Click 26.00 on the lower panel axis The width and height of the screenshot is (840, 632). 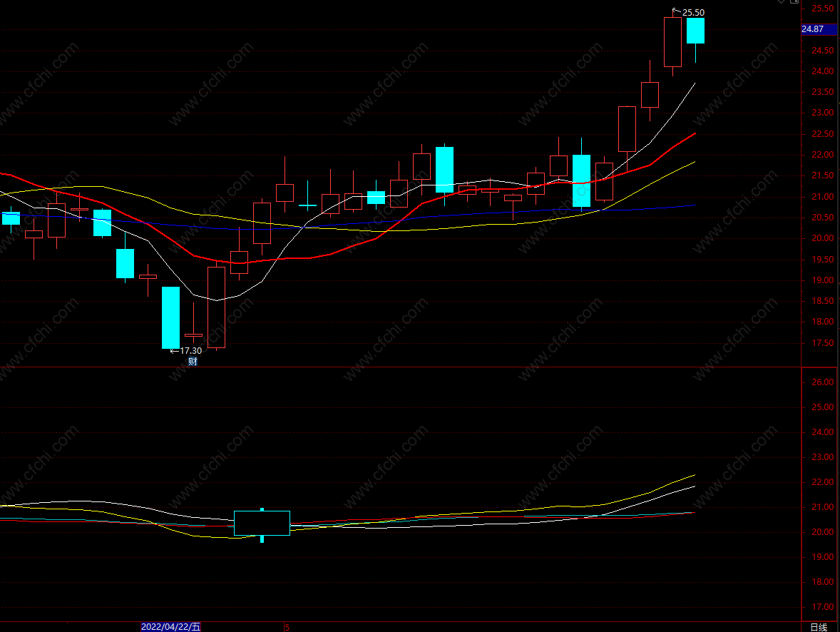point(822,382)
